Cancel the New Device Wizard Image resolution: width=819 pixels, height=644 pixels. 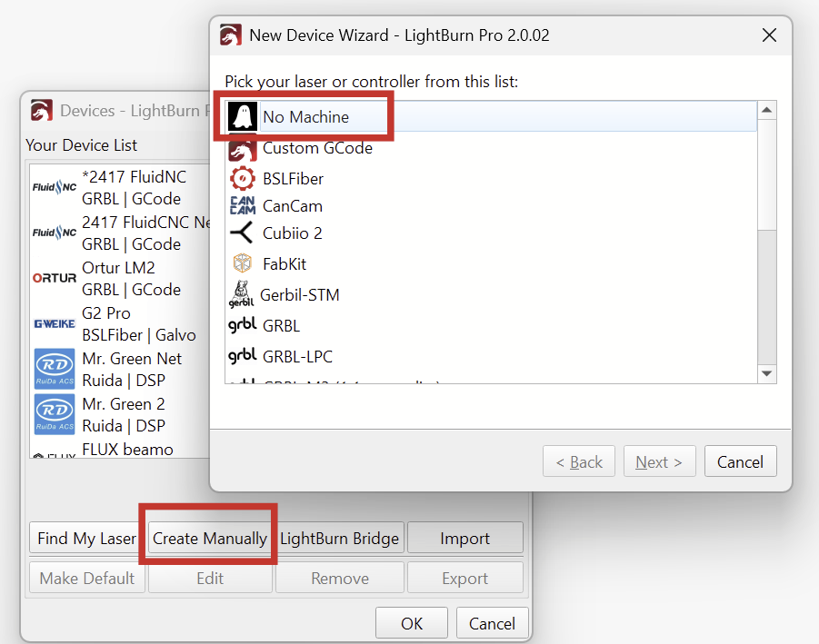(x=740, y=462)
